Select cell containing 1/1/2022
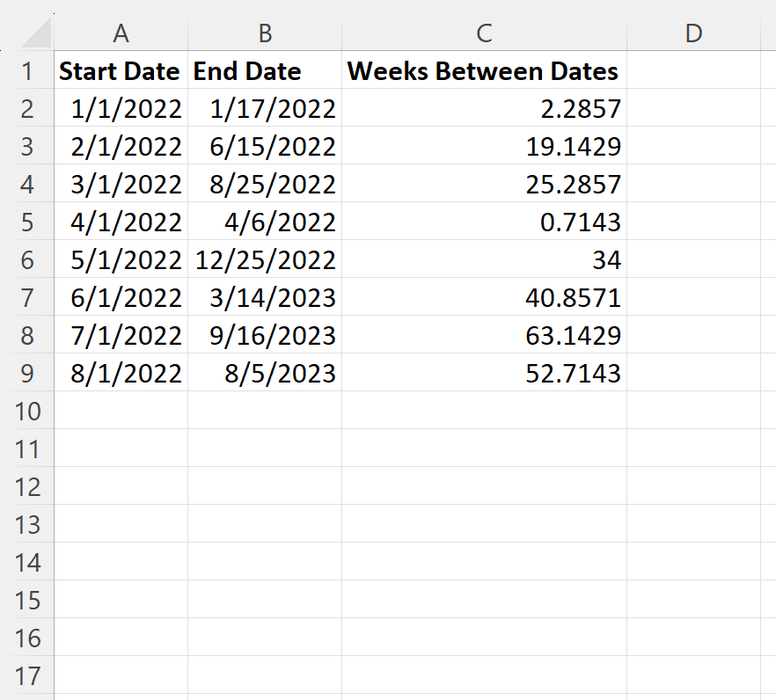Screen dimensions: 776x700 121,108
